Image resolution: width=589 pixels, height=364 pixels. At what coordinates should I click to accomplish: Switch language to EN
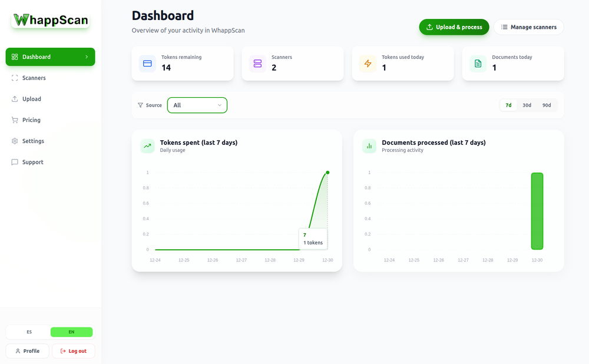click(71, 332)
